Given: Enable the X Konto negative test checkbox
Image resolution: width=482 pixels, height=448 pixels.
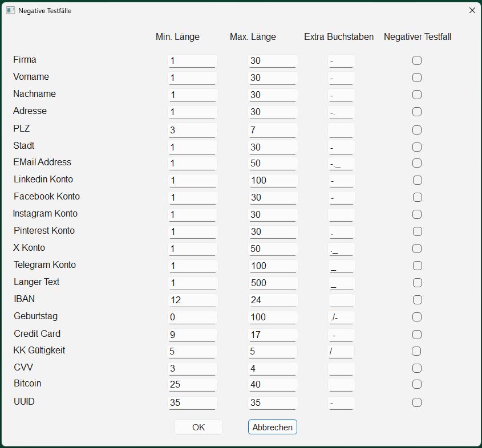Looking at the screenshot, I should coord(417,249).
